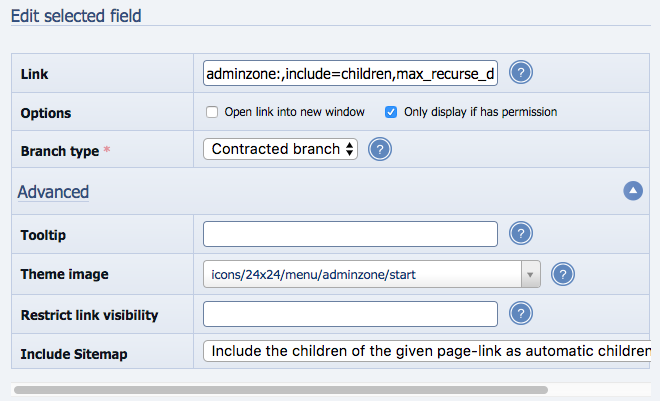Uncheck Only display if has permission
Viewport: 660px width, 401px height.
(391, 112)
